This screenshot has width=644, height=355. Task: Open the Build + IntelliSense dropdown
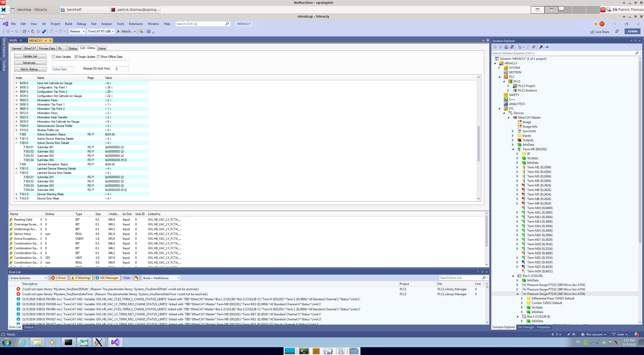coord(161,278)
